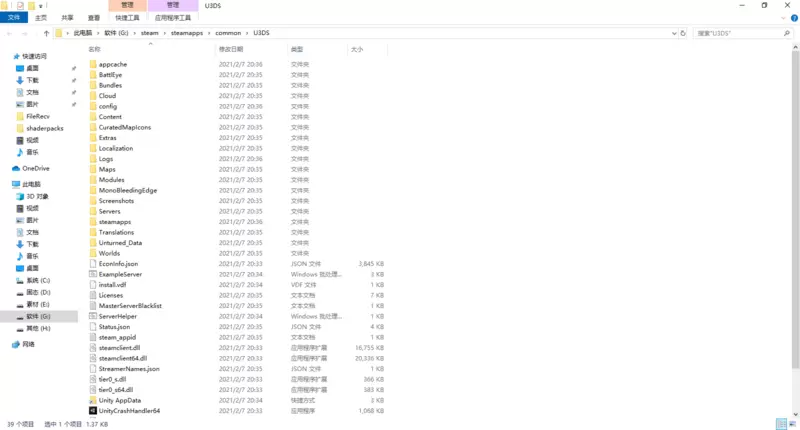
Task: Select the Servers folder row
Action: [237, 211]
